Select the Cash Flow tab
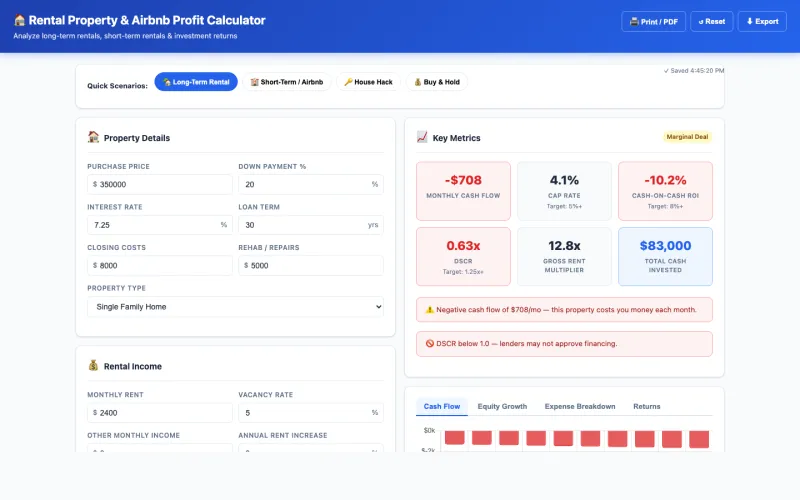 coord(442,406)
